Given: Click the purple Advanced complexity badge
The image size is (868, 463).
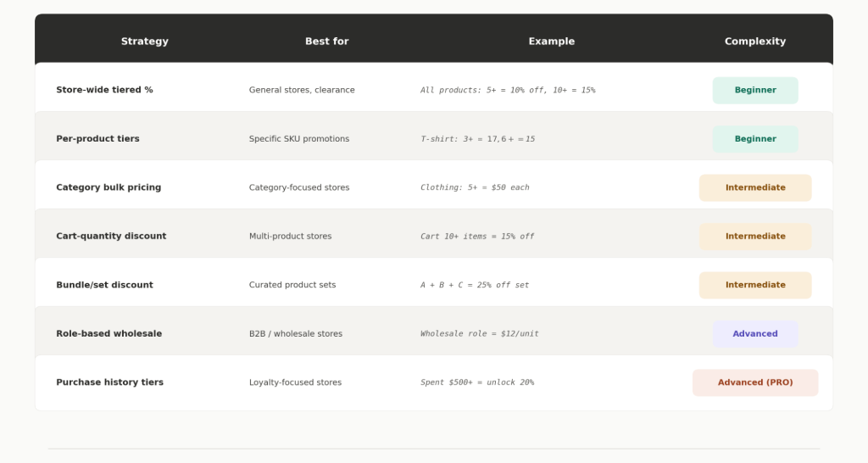Looking at the screenshot, I should 754,333.
